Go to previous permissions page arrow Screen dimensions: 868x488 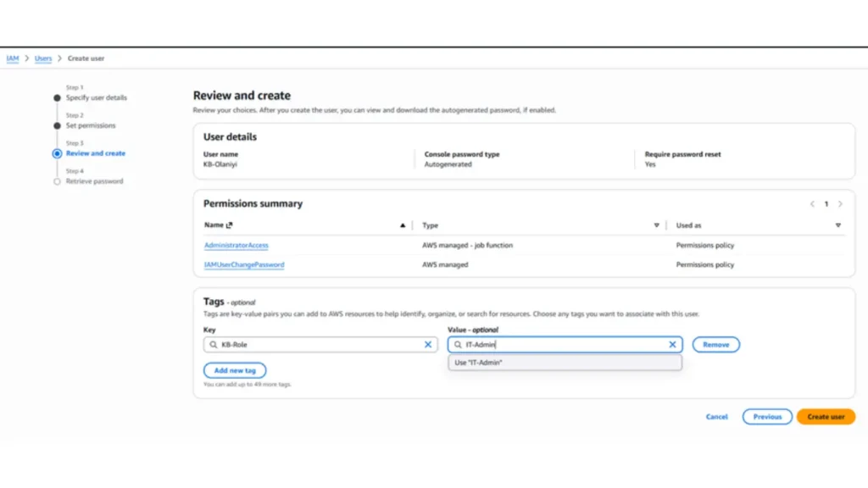(812, 204)
